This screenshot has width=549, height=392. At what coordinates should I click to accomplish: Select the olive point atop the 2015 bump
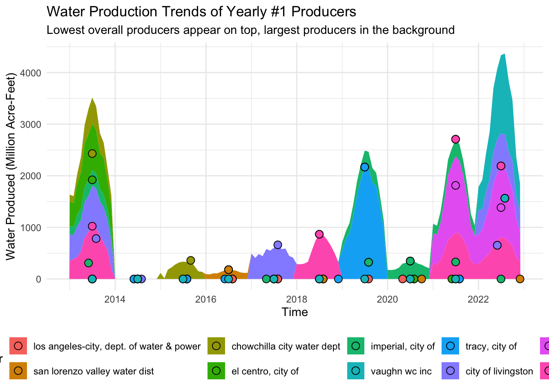191,260
